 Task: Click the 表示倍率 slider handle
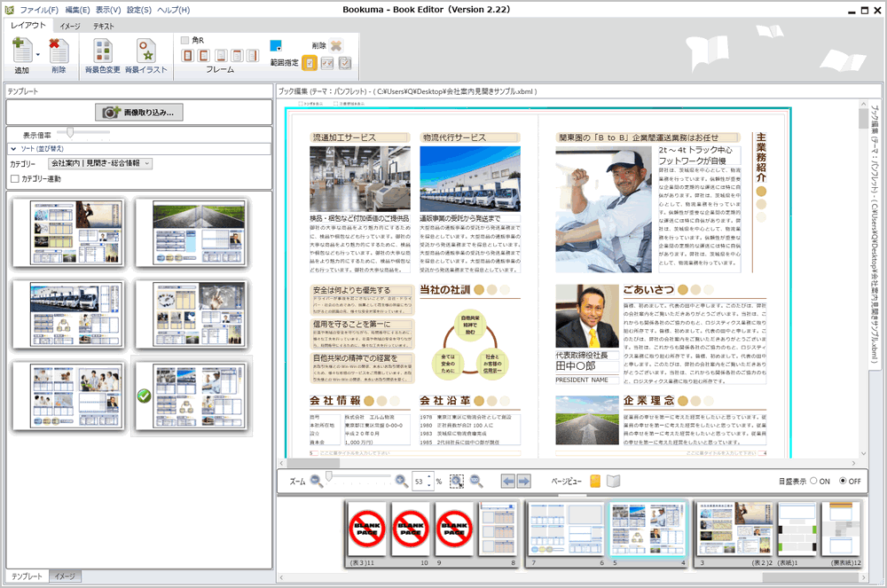72,132
